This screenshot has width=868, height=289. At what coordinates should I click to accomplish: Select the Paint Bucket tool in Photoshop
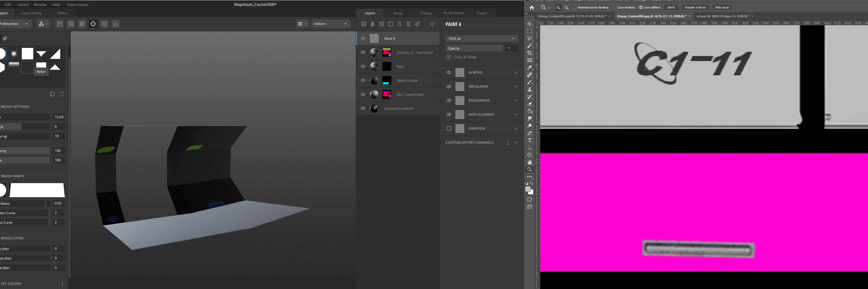coord(530,111)
